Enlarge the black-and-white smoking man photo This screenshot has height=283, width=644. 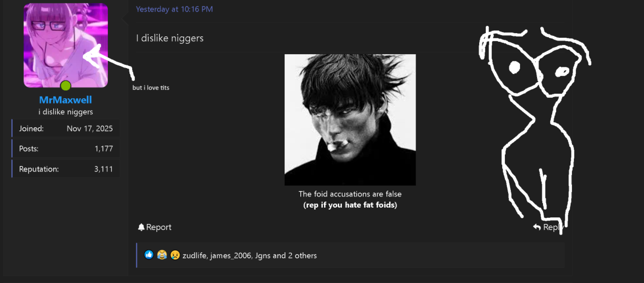350,120
